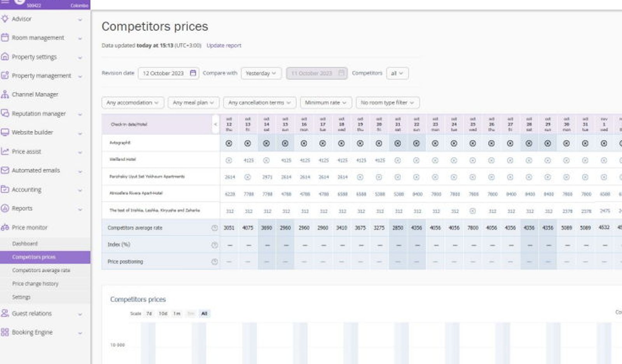This screenshot has width=622, height=364.
Task: Click the Revision date 12 October 2023 field
Action: point(168,73)
